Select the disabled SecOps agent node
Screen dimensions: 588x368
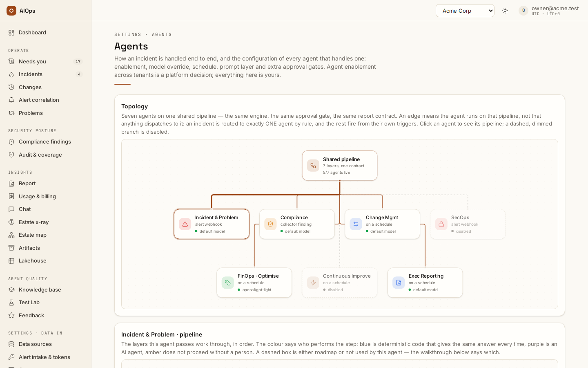pos(468,224)
